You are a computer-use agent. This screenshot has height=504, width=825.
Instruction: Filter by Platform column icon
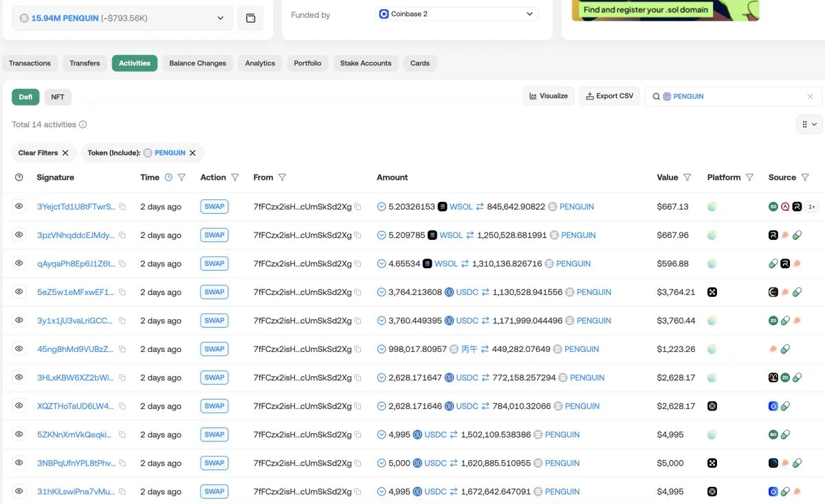tap(749, 177)
